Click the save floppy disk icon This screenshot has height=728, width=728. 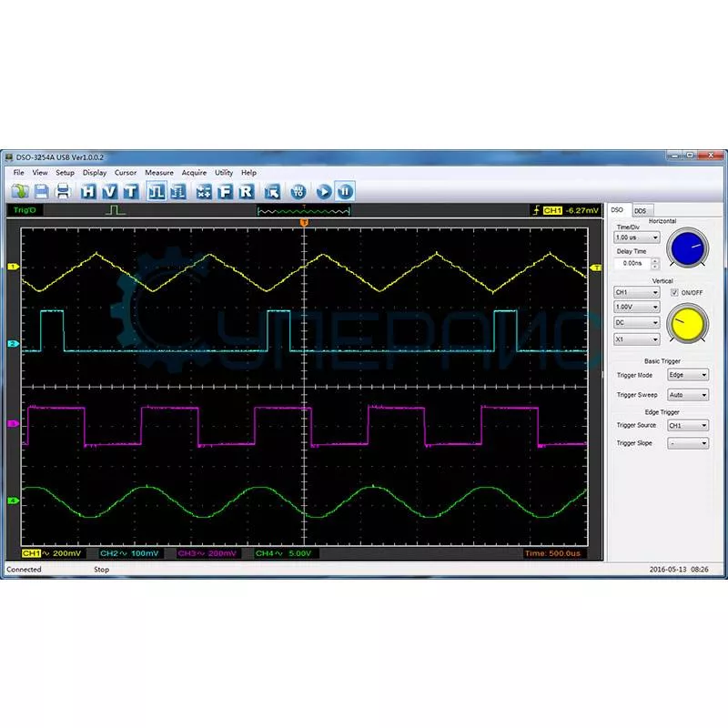(42, 191)
